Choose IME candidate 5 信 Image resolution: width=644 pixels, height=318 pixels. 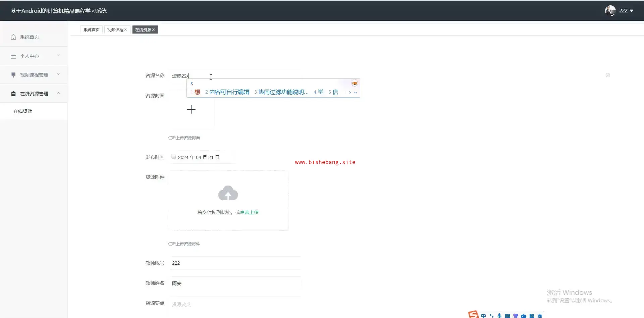(x=333, y=92)
